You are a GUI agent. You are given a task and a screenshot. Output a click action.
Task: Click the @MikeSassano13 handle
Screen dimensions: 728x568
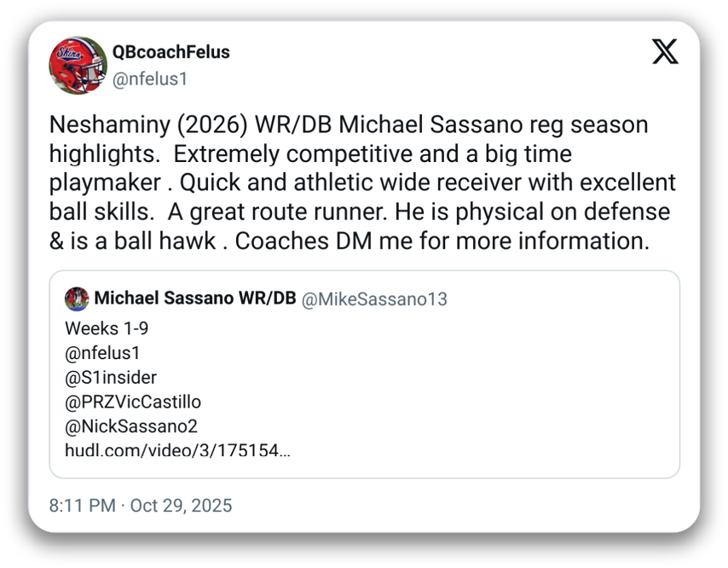pos(374,299)
